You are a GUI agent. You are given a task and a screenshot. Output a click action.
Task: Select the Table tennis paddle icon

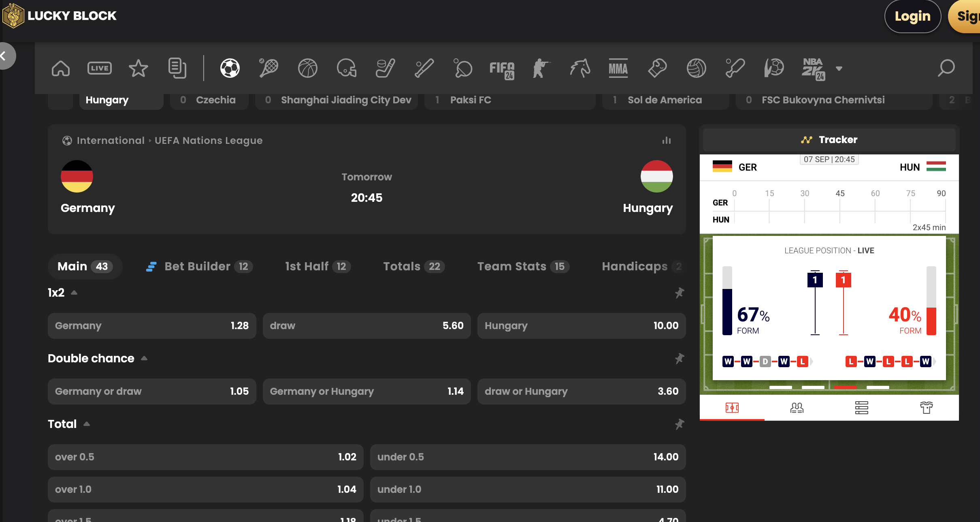point(463,68)
